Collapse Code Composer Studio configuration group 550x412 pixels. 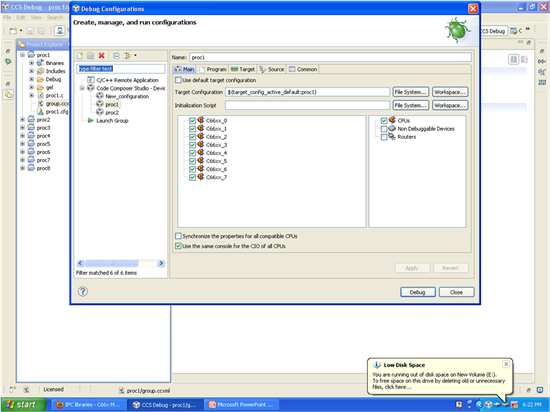point(82,88)
